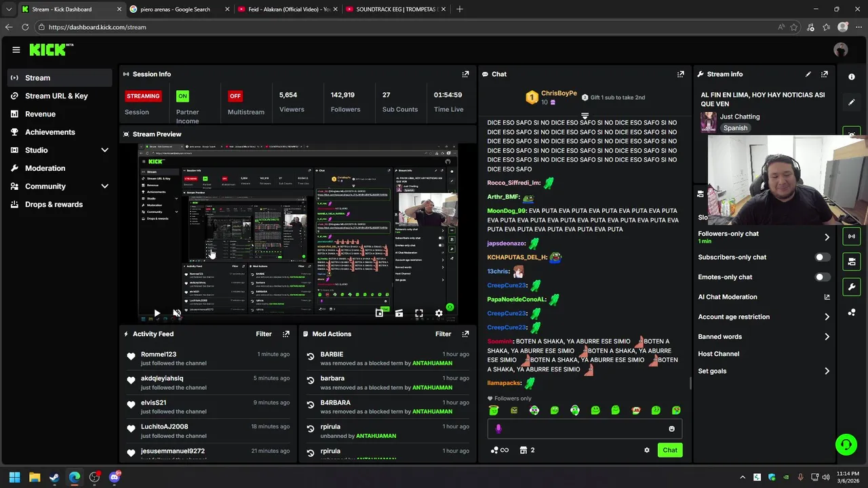
Task: Open the emoji picker in chat input
Action: 672,429
